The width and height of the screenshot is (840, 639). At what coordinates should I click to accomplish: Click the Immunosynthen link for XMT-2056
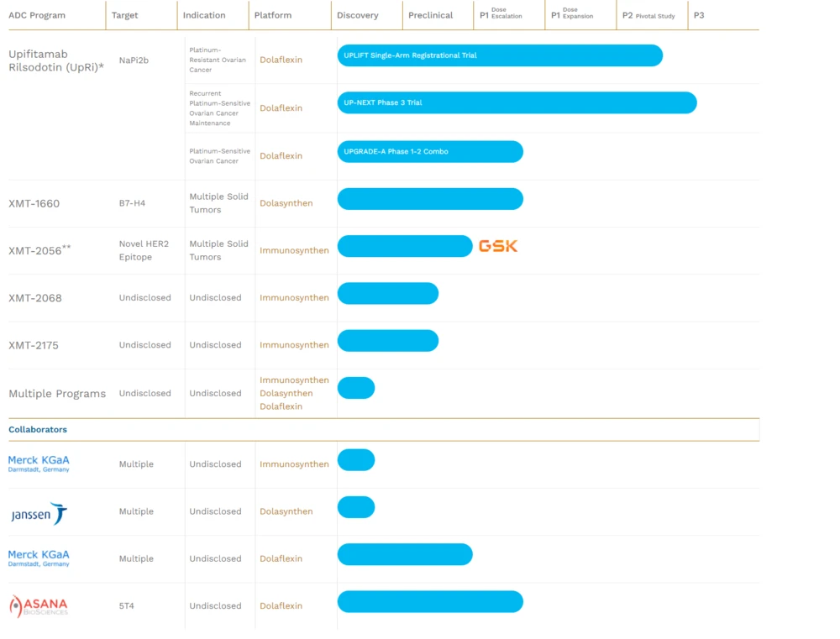click(x=294, y=250)
